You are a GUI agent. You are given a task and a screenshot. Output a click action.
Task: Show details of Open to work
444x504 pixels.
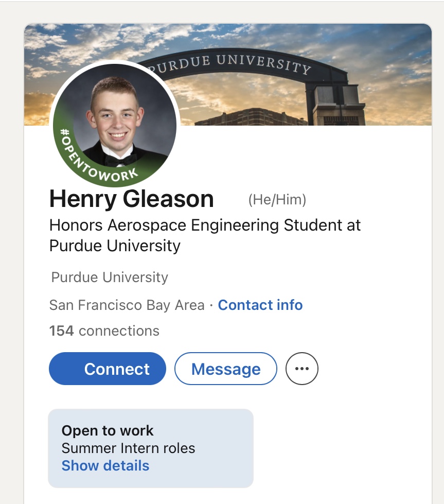(105, 465)
